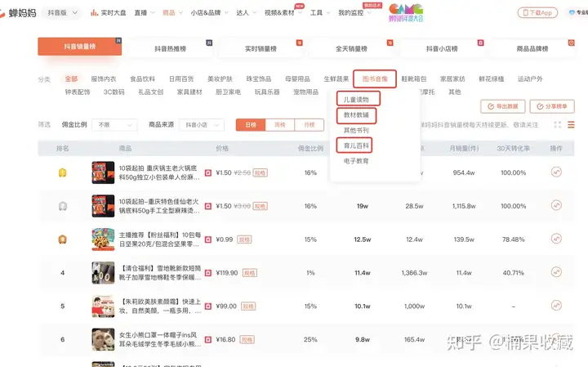The width and height of the screenshot is (588, 367).
Task: Expand the 商品 nav menu
Action: pos(172,13)
